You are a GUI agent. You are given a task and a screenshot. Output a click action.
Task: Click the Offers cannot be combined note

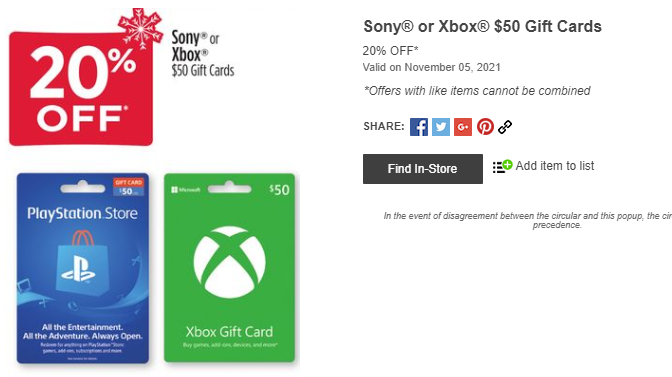click(477, 91)
